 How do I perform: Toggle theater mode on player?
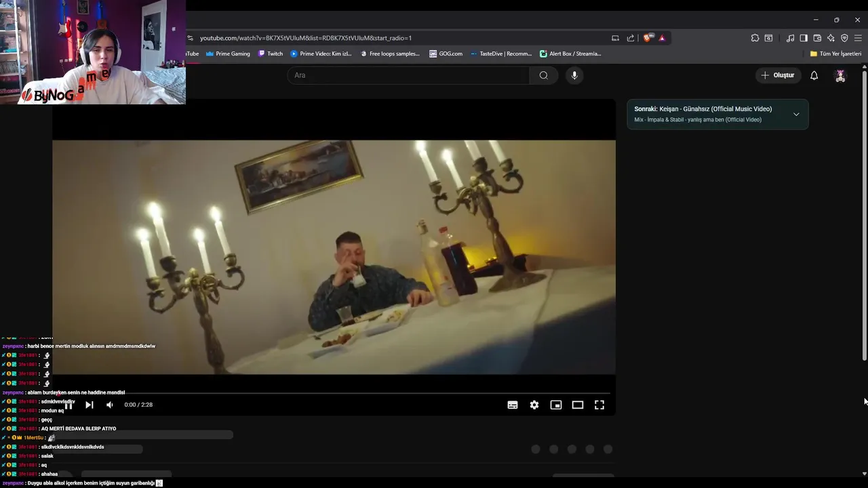click(578, 405)
